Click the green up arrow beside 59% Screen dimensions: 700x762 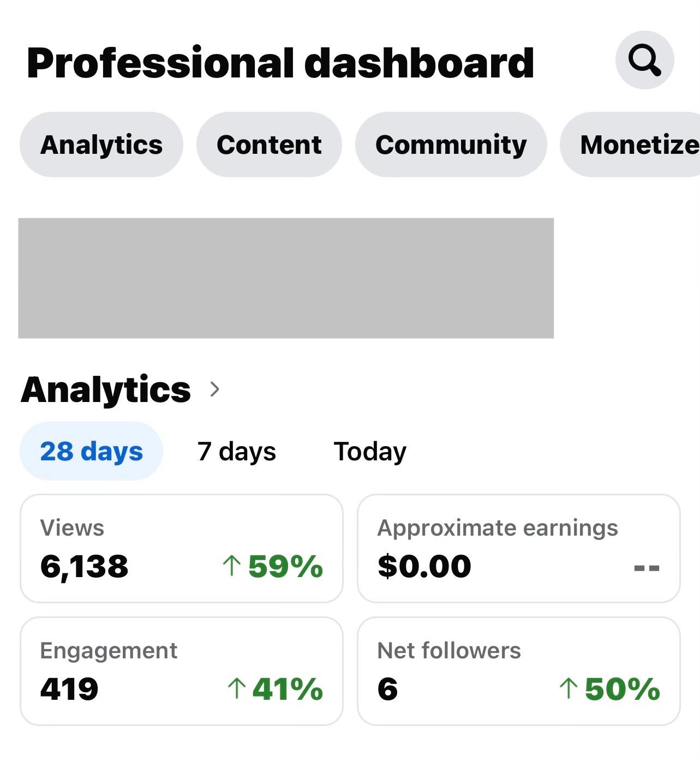click(x=232, y=566)
